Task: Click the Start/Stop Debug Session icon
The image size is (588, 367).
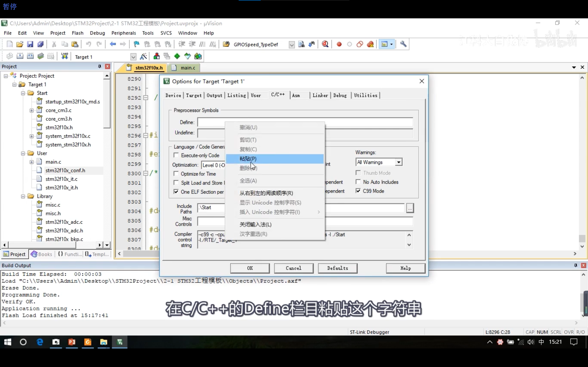Action: (x=325, y=44)
